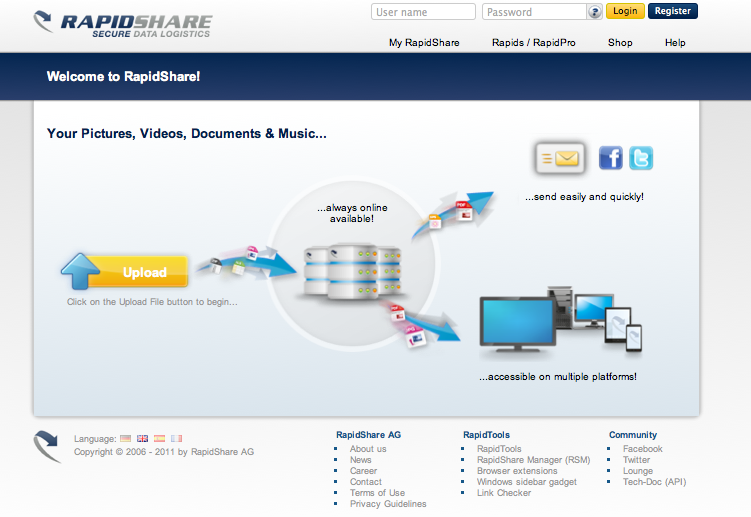This screenshot has height=517, width=751.
Task: Open the Terms of Use link
Action: tap(377, 493)
